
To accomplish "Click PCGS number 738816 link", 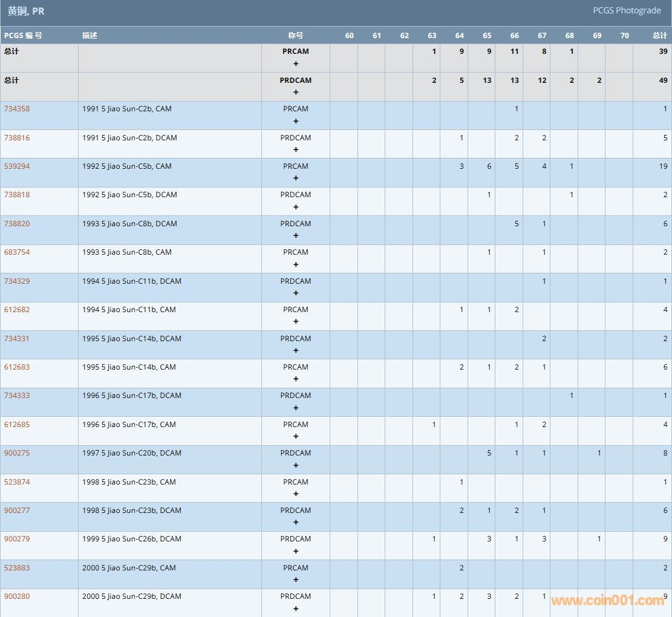I will pyautogui.click(x=17, y=138).
